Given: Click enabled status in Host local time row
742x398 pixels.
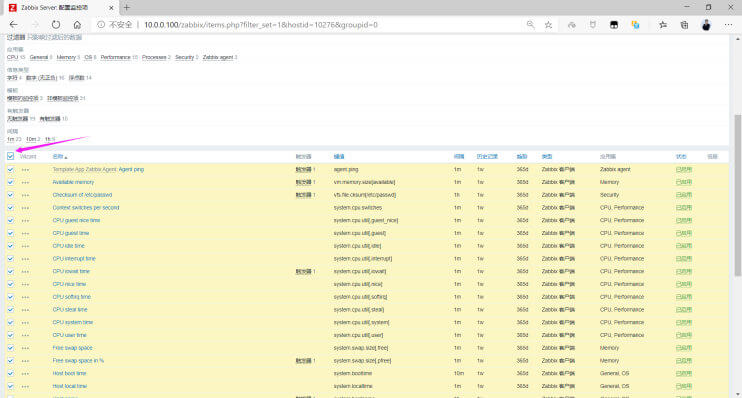Looking at the screenshot, I should [x=684, y=386].
